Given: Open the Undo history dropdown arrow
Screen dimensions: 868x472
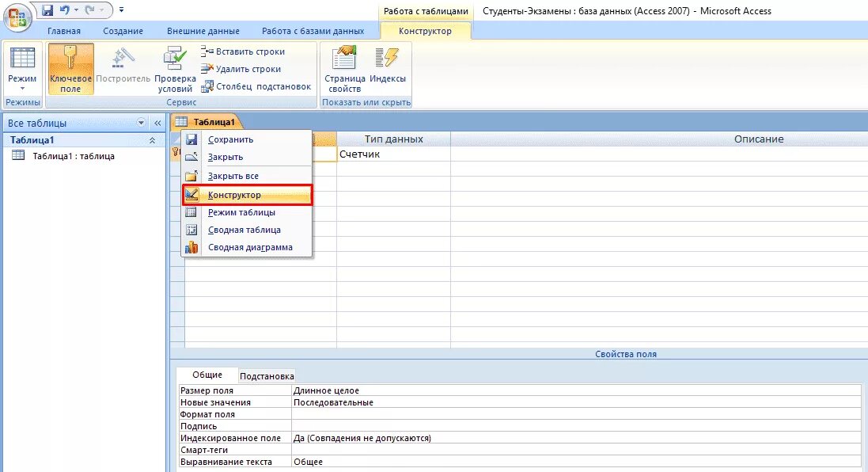Looking at the screenshot, I should click(75, 10).
